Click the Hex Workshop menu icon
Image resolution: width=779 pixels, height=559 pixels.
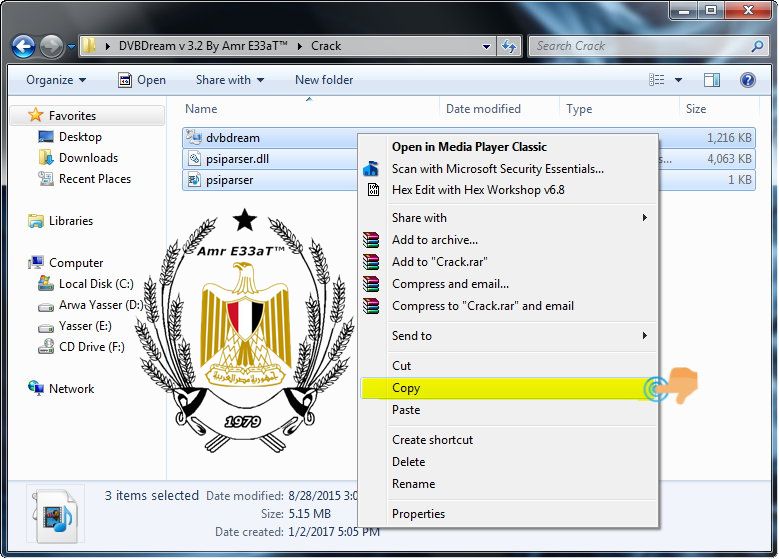[373, 190]
